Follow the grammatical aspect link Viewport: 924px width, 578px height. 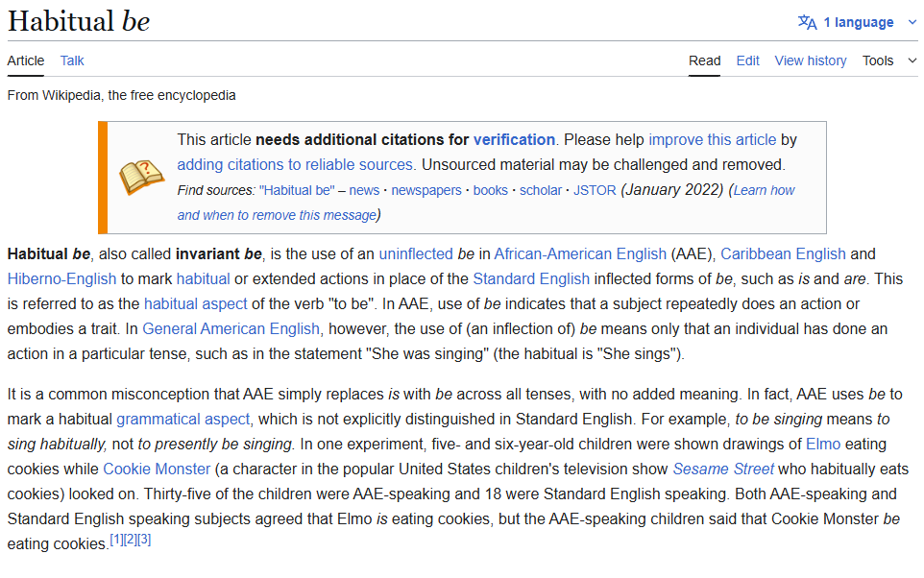click(183, 419)
